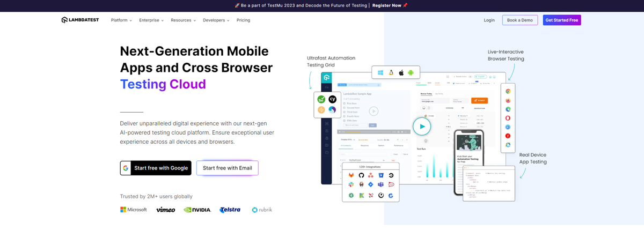The height and width of the screenshot is (237, 644).
Task: Open the Enterprise dropdown menu
Action: (x=151, y=20)
